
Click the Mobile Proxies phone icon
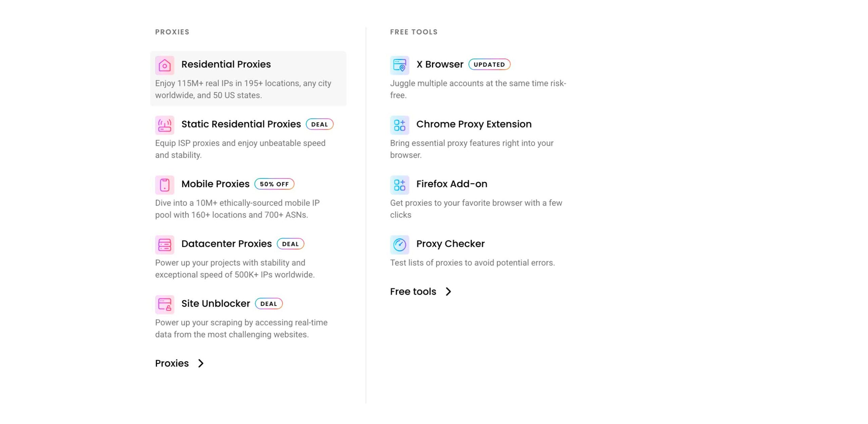point(164,185)
